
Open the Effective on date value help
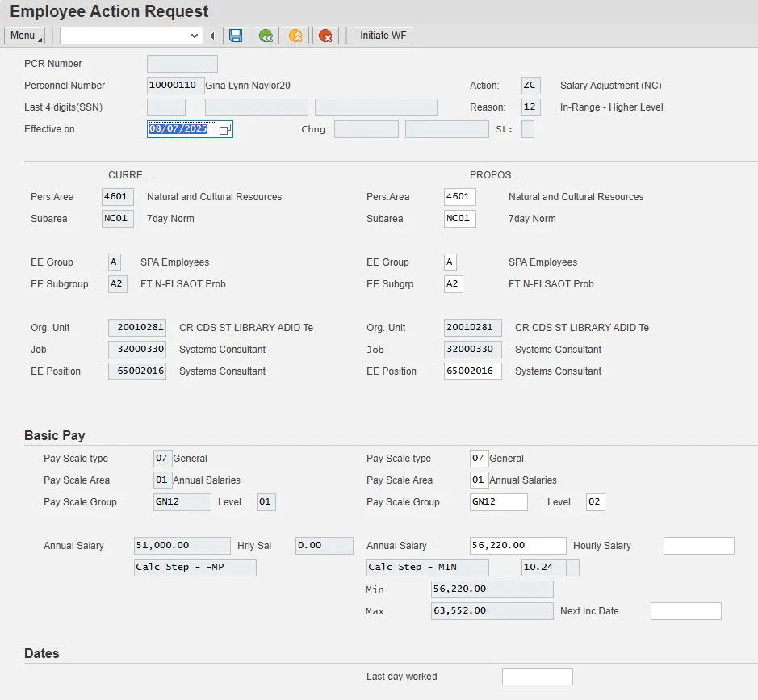[x=224, y=129]
